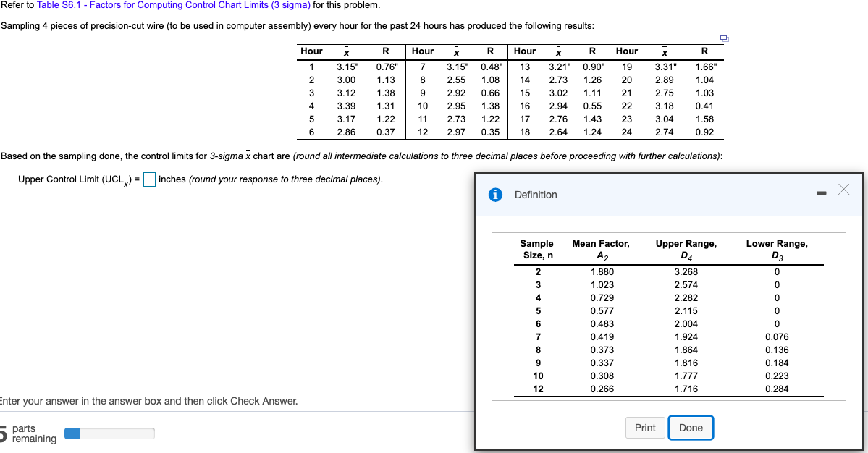Click the 'Mean Factor, A2' column header
Screen dimensions: 868x453
pyautogui.click(x=601, y=250)
